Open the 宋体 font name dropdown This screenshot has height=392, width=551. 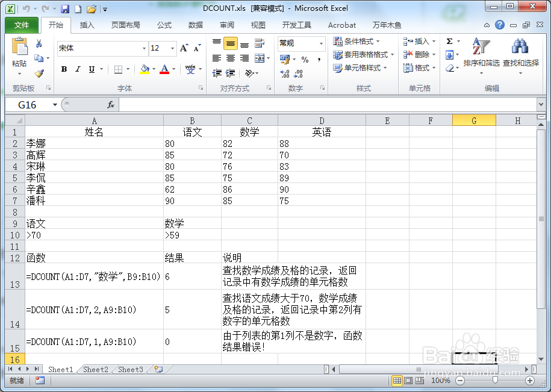[144, 48]
